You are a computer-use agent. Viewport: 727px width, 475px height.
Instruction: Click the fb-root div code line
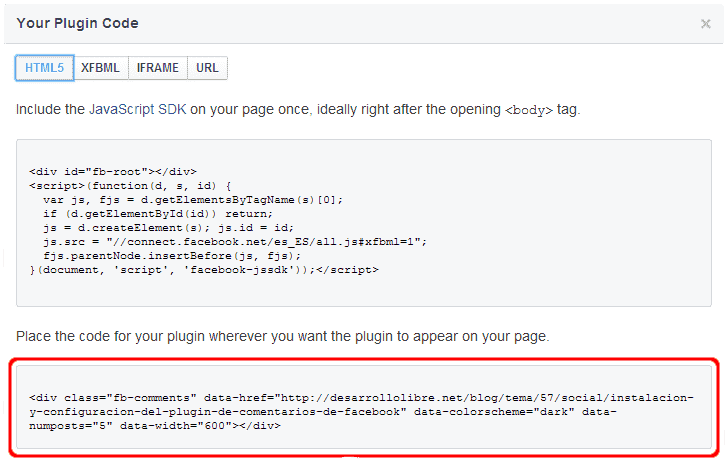pyautogui.click(x=113, y=172)
